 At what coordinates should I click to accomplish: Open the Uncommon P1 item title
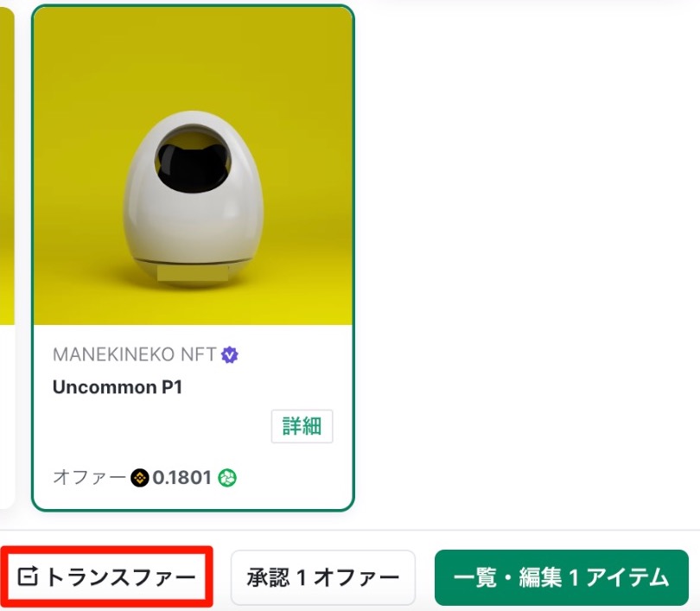click(x=118, y=387)
